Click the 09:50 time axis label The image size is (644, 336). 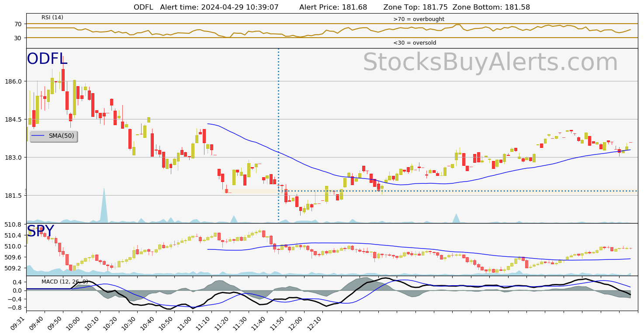tap(55, 322)
